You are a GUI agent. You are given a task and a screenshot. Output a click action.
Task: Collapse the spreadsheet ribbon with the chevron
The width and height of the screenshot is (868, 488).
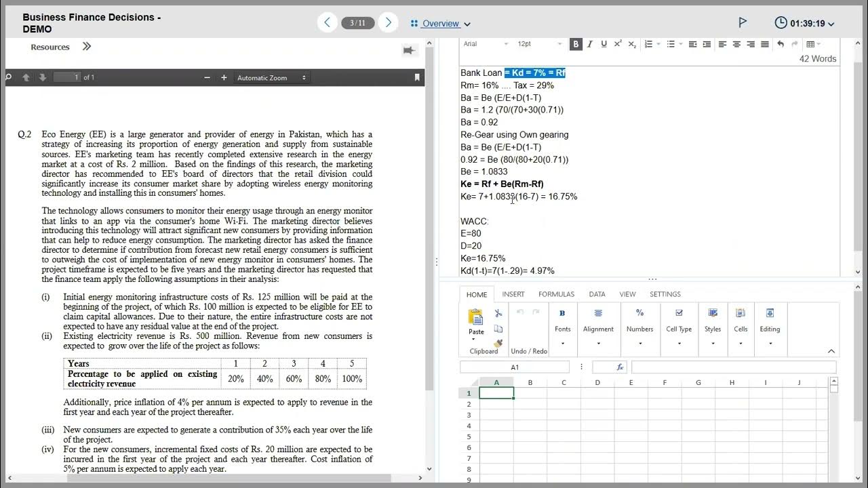(x=831, y=351)
